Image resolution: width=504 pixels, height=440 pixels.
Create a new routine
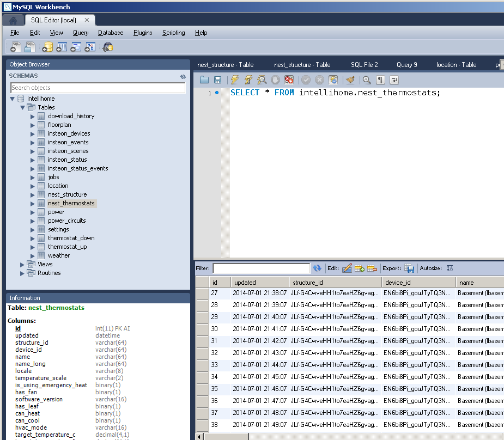point(90,47)
